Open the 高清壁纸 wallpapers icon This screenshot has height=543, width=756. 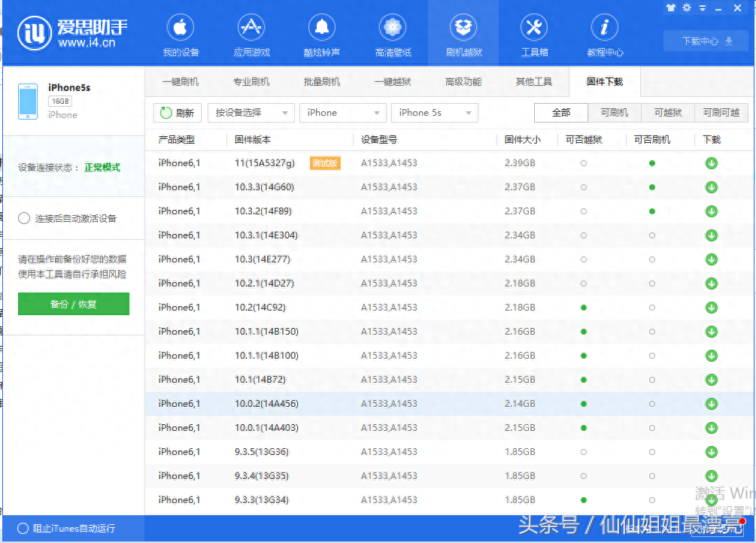(x=392, y=33)
